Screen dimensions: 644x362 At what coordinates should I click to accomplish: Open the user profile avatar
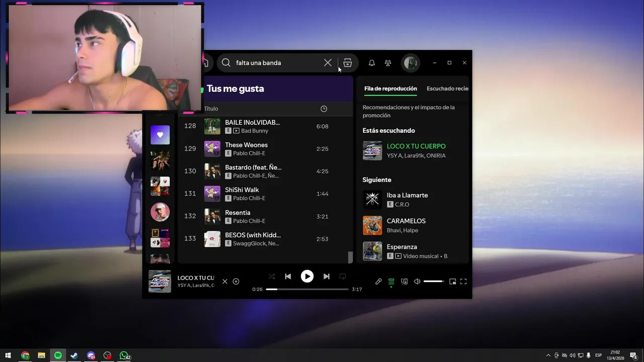point(411,63)
